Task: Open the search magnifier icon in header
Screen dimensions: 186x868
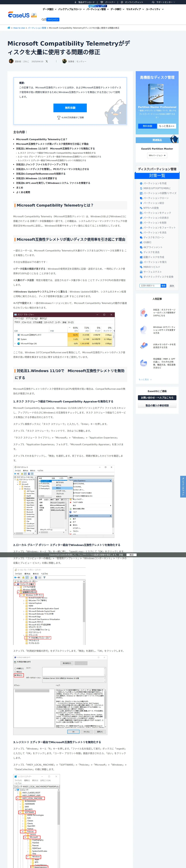Action: tap(43, 20)
